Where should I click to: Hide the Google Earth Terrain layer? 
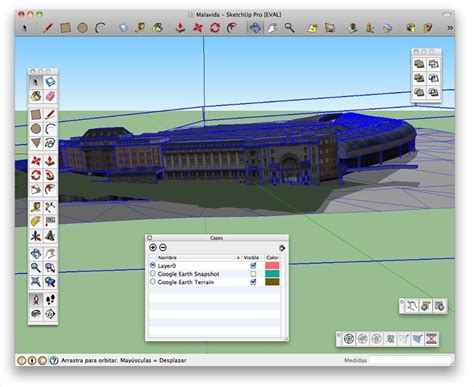253,282
